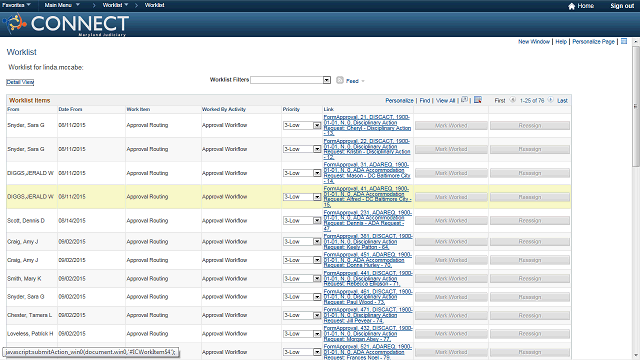
Task: Open the Main Menu
Action: [x=62, y=5]
